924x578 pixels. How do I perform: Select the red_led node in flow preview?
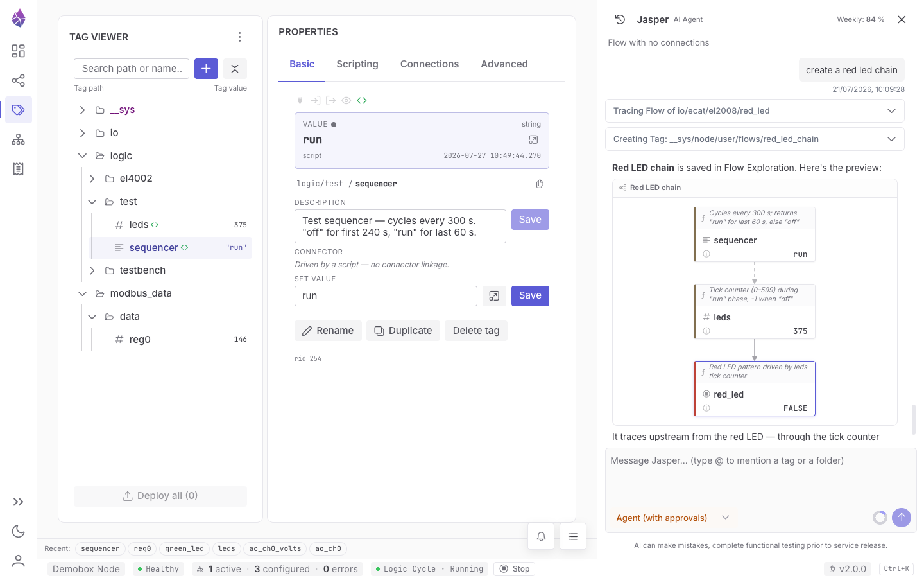point(755,389)
